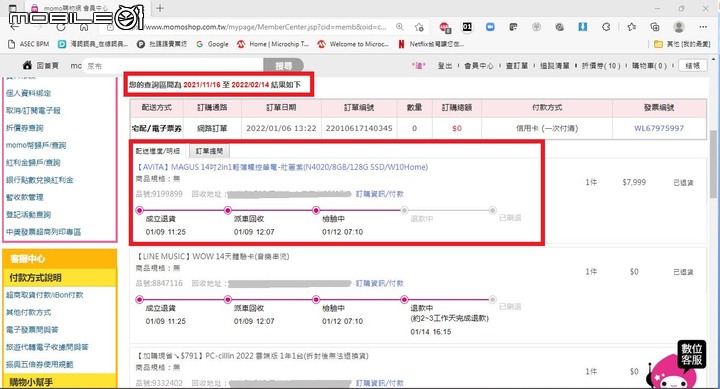Add this page to favorites star icon

click(419, 27)
